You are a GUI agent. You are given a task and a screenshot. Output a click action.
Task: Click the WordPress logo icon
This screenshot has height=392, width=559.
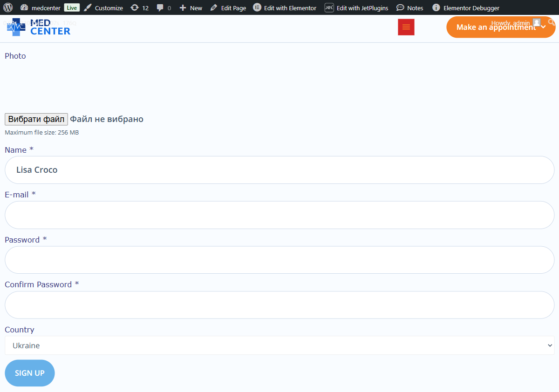(8, 7)
